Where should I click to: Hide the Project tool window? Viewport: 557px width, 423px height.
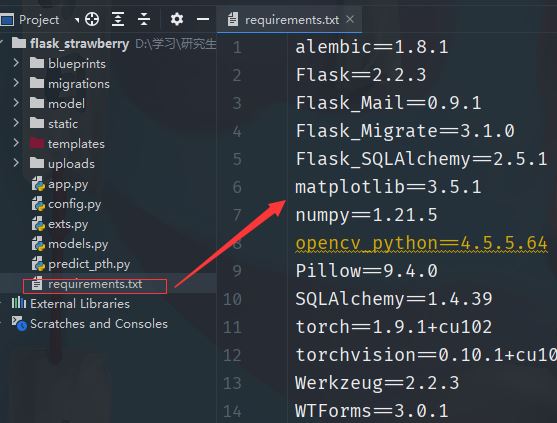point(203,19)
